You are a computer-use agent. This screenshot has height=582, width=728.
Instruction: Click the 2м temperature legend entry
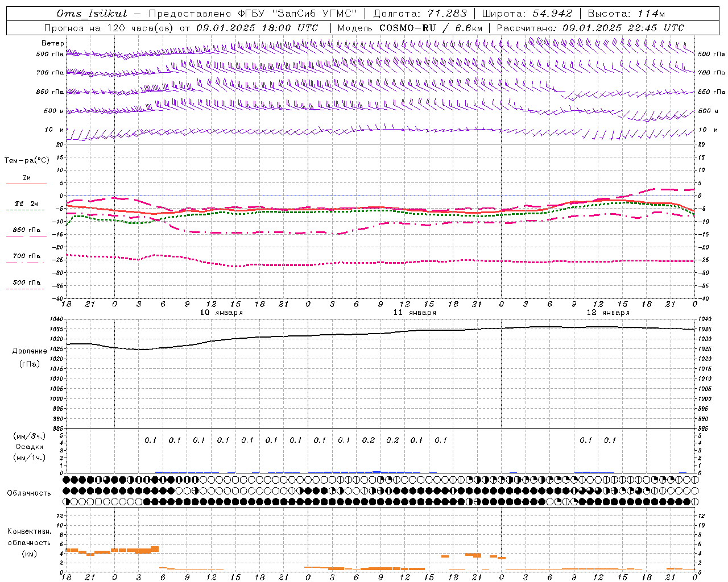pyautogui.click(x=27, y=178)
